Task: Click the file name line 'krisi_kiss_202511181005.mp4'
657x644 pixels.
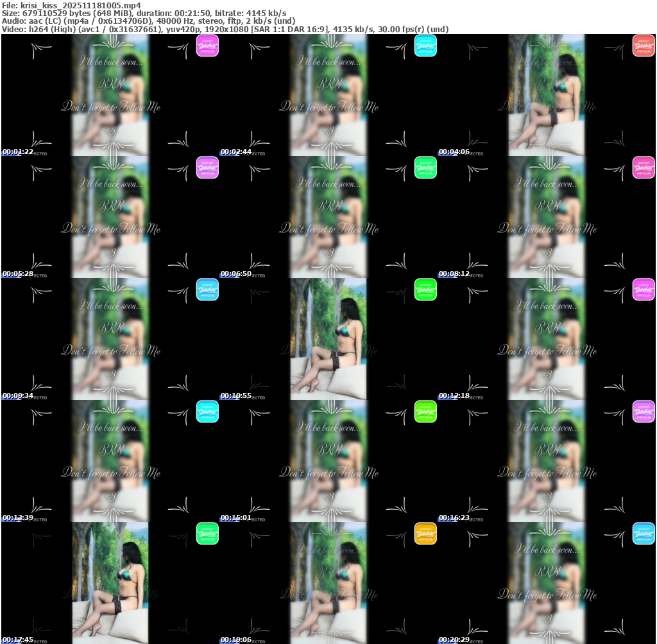Action: (72, 5)
